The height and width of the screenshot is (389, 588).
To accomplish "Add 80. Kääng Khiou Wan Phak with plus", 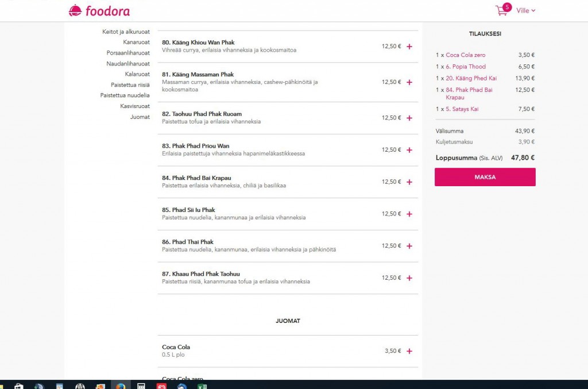I will [x=409, y=47].
